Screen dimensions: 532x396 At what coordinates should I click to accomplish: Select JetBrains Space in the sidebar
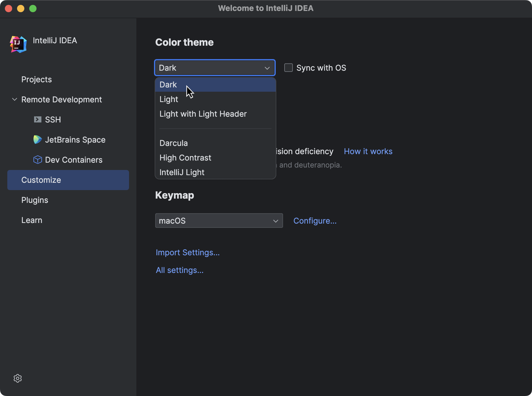[x=76, y=140]
